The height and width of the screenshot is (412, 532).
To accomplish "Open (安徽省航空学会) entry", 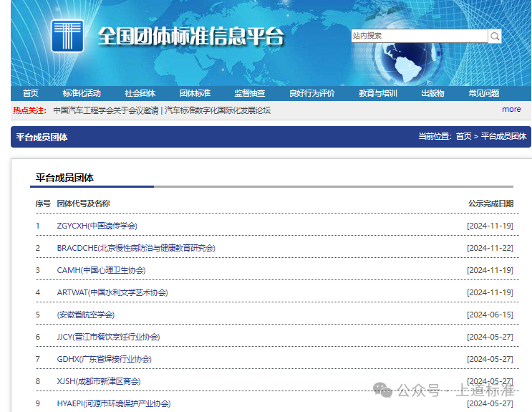I will point(85,315).
